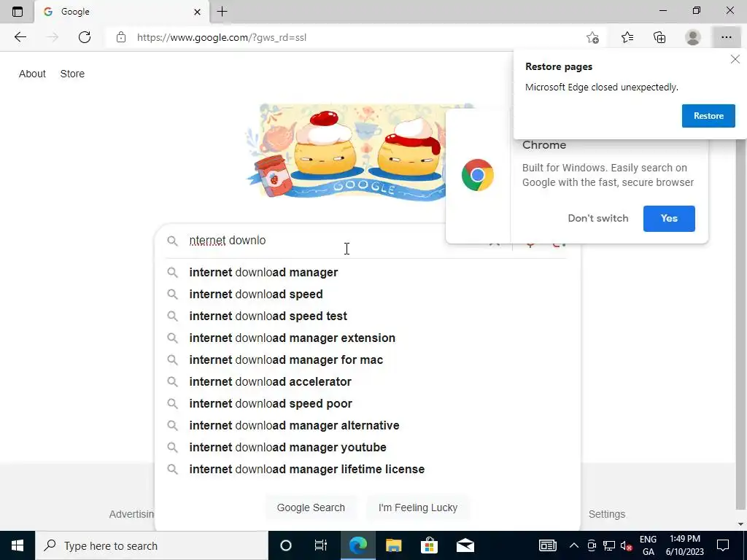
Task: Select suggestion internet download manager for mac
Action: click(368, 360)
